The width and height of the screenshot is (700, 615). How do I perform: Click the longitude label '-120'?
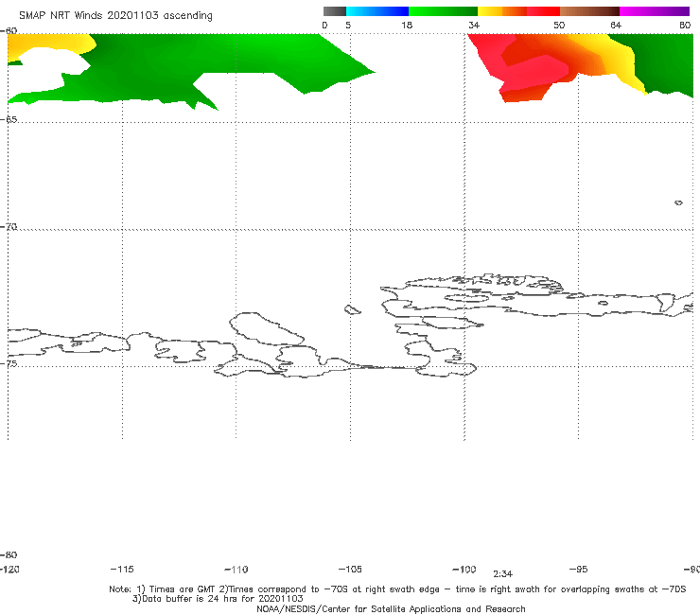coord(9,569)
